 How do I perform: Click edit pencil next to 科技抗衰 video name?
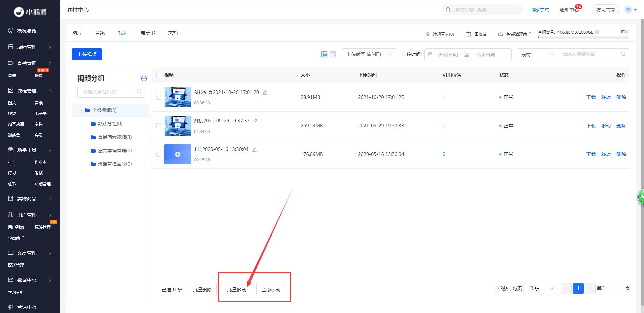point(265,93)
